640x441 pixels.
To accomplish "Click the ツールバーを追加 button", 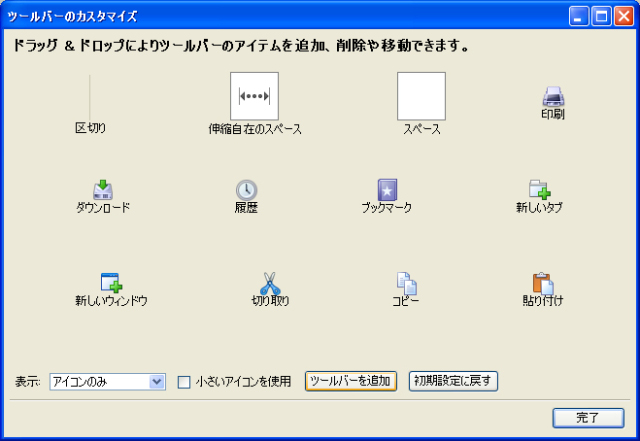I will click(351, 381).
